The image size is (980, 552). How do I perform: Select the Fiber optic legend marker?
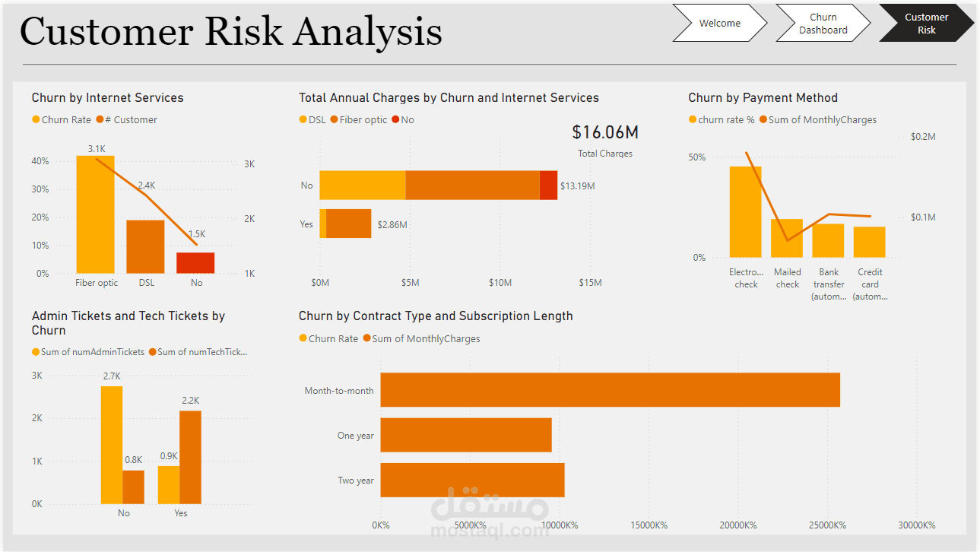pos(335,119)
